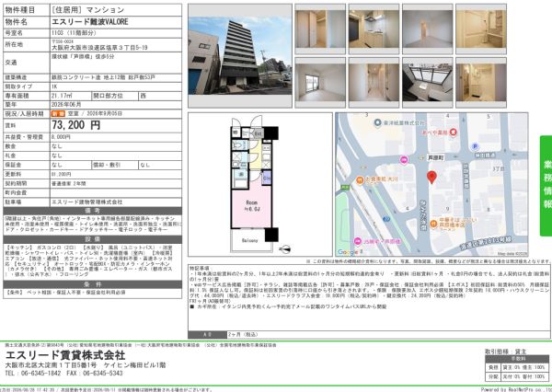The image size is (552, 392).
Task: Click the property type [住居用] マンション
Action: (x=88, y=10)
